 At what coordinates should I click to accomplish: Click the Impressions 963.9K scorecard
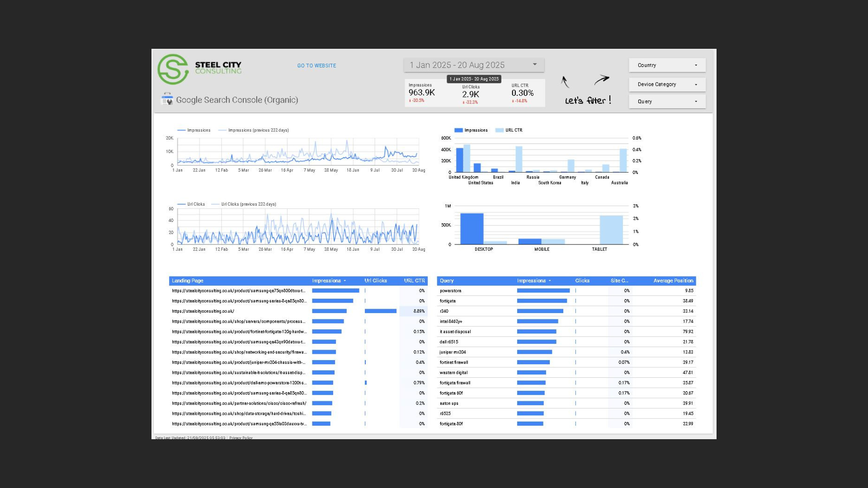[422, 93]
